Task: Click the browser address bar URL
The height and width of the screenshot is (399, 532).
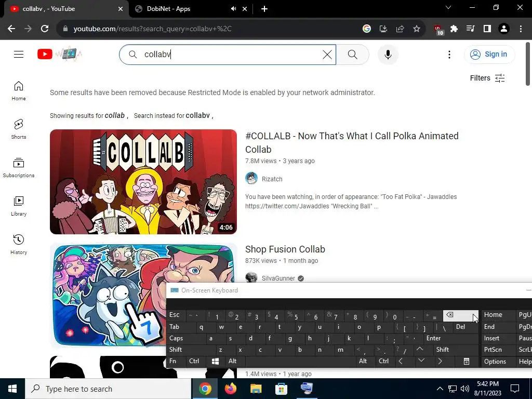Action: click(152, 29)
